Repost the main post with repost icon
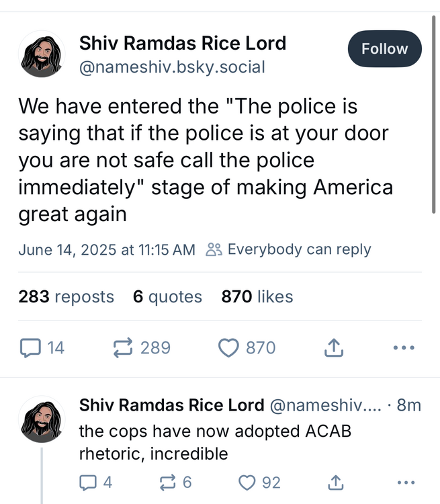This screenshot has width=440, height=504. coord(123,347)
